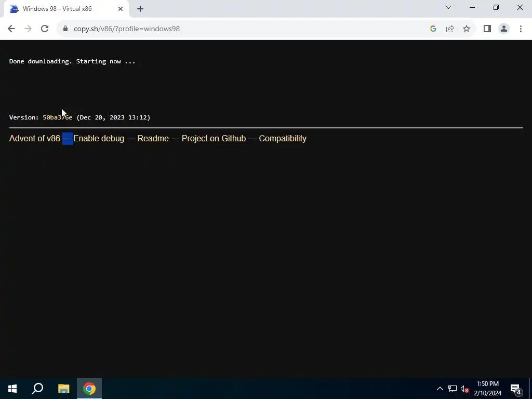Click the version hash 50ba376e
This screenshot has height=399, width=532.
click(57, 117)
